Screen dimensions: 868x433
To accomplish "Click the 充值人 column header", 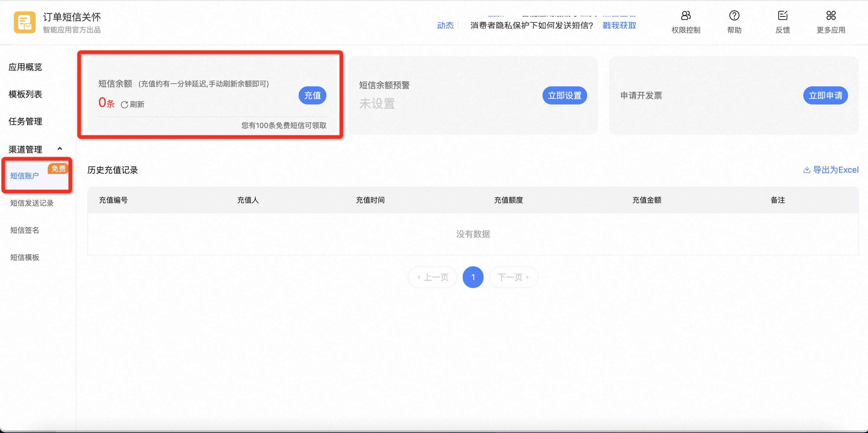I will [248, 200].
